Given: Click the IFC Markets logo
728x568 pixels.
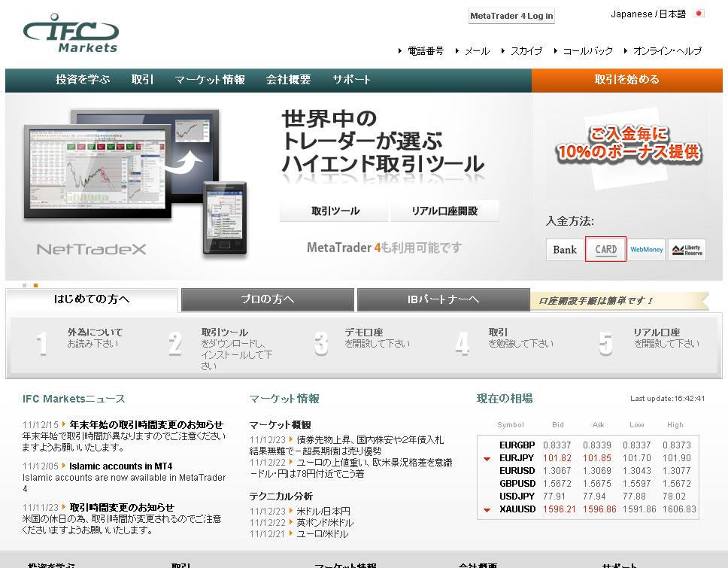Looking at the screenshot, I should [71, 33].
